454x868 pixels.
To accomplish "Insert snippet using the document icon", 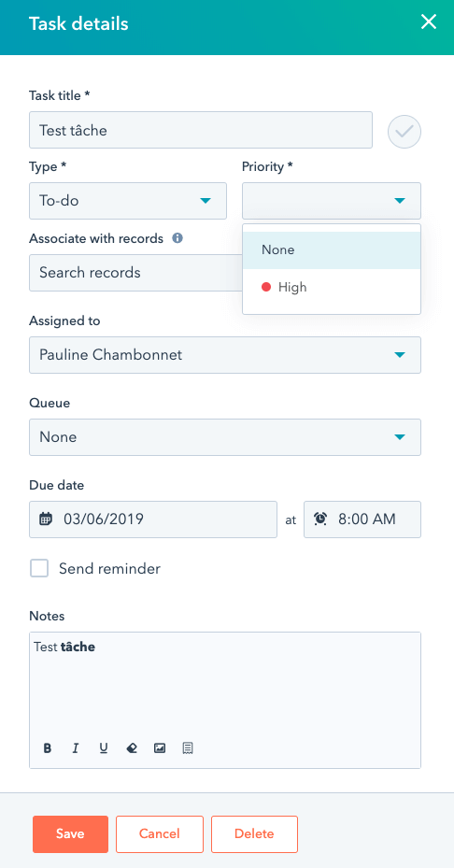I will pyautogui.click(x=188, y=748).
